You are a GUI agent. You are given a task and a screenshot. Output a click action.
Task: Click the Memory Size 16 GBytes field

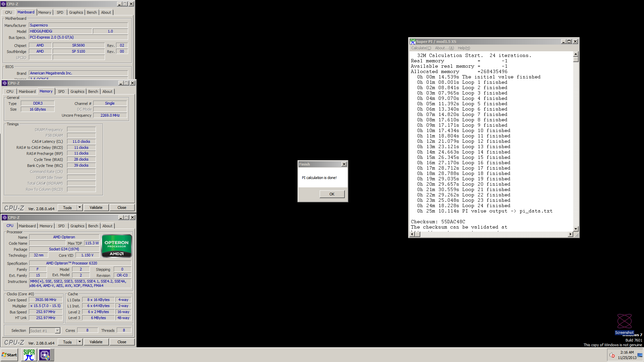point(38,109)
